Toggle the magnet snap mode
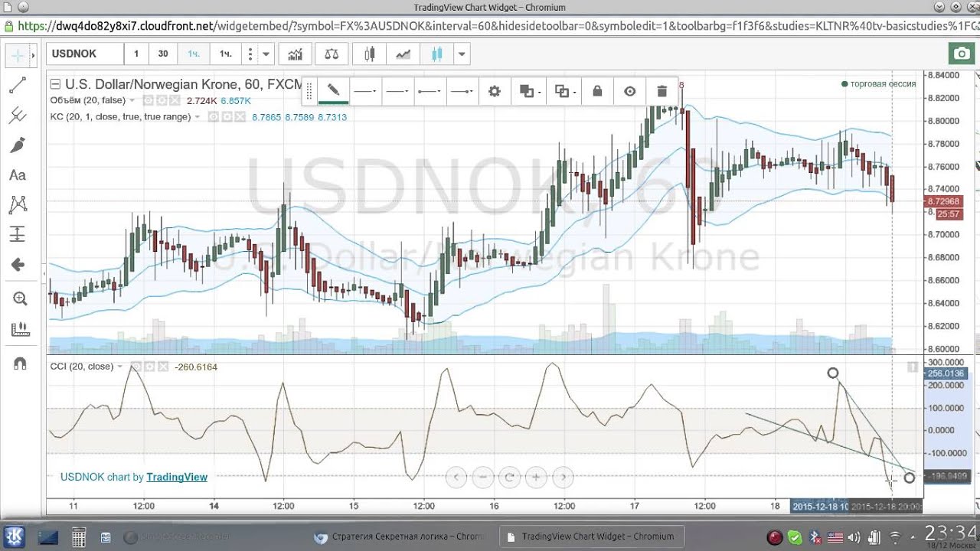The image size is (980, 551). 20,364
